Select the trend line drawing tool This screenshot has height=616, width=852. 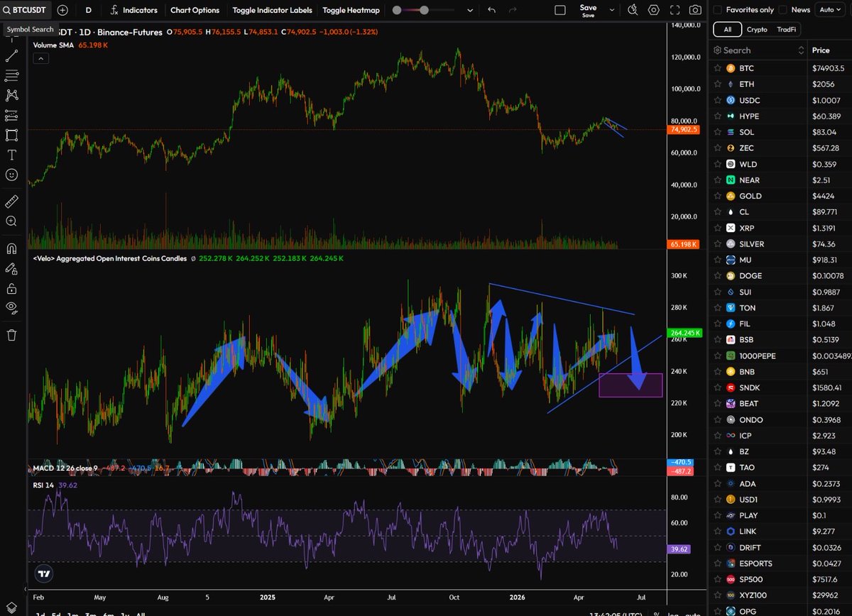12,55
